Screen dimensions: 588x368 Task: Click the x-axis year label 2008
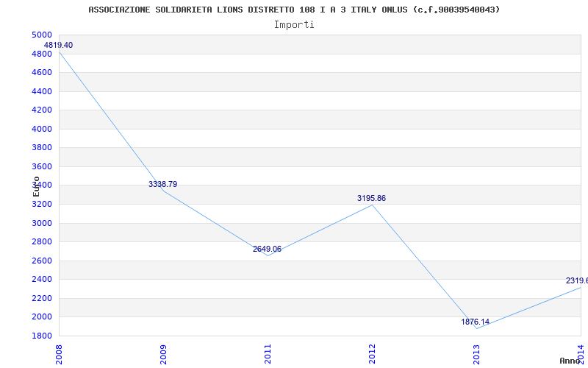59,354
